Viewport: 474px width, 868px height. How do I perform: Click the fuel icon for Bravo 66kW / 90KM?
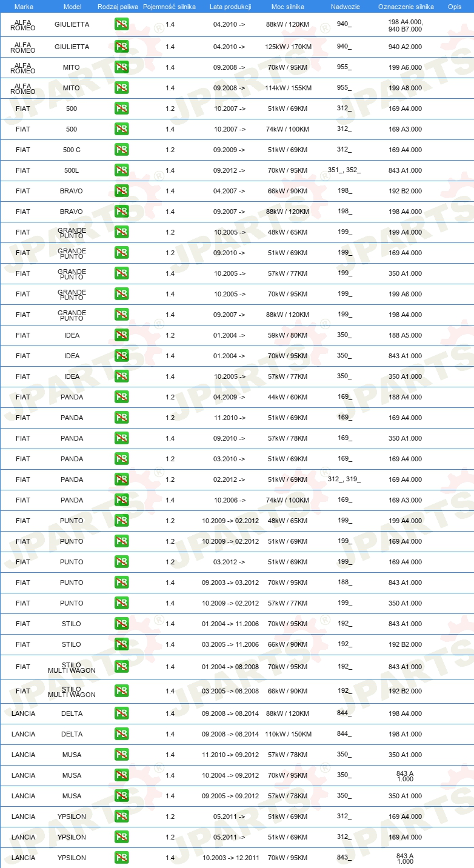122,191
